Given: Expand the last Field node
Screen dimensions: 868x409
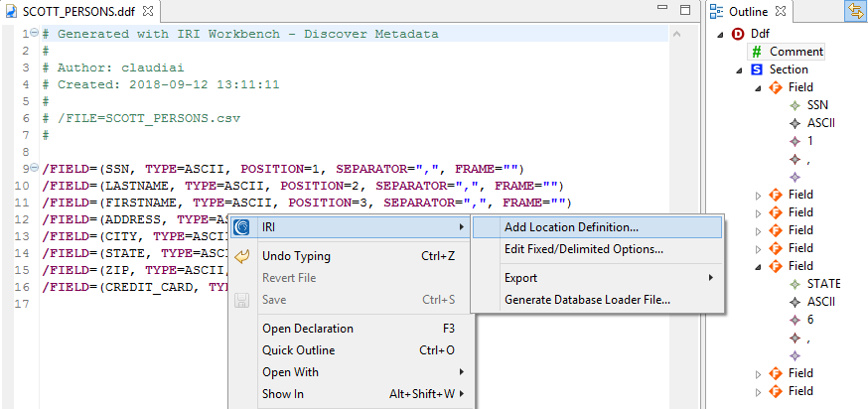Looking at the screenshot, I should pos(759,392).
